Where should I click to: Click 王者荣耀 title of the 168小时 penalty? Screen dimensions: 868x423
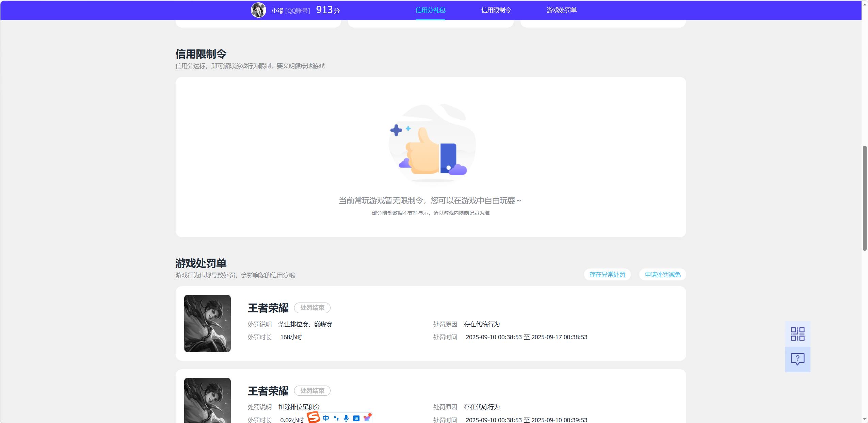[x=268, y=308]
